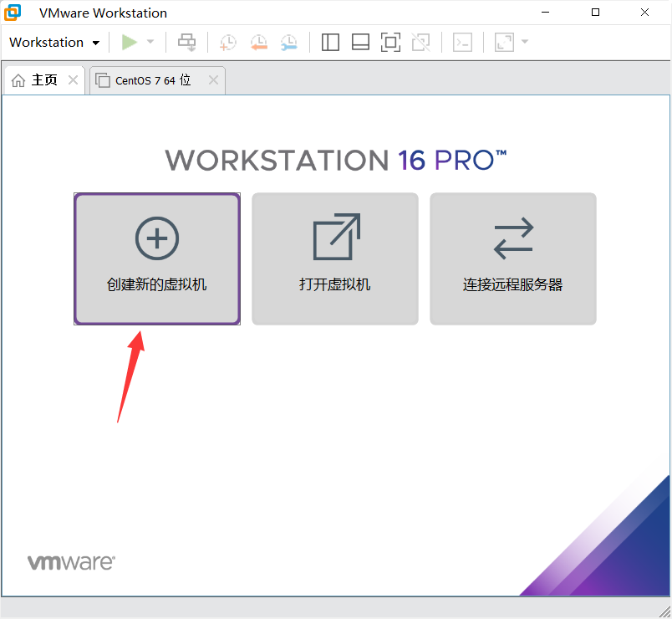Close the VMware Workstation window
The height and width of the screenshot is (619, 672).
pyautogui.click(x=644, y=13)
